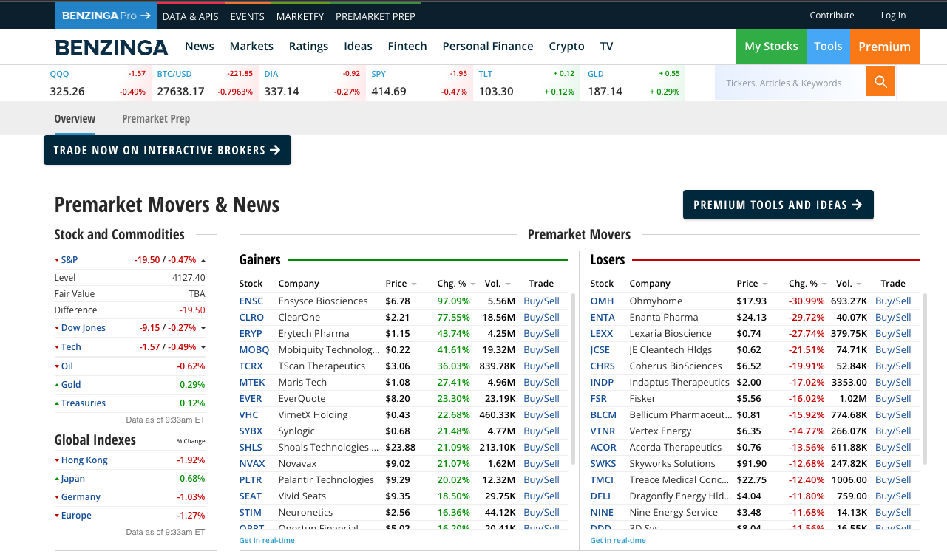Open SWKS Skyworks ticker link
This screenshot has width=947, height=560.
point(603,464)
